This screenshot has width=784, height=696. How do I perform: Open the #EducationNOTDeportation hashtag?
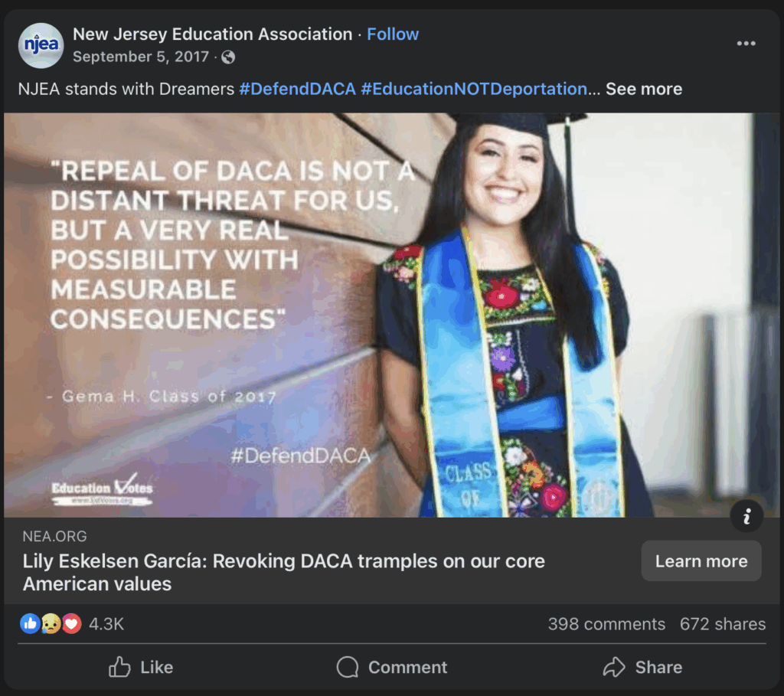(x=473, y=89)
